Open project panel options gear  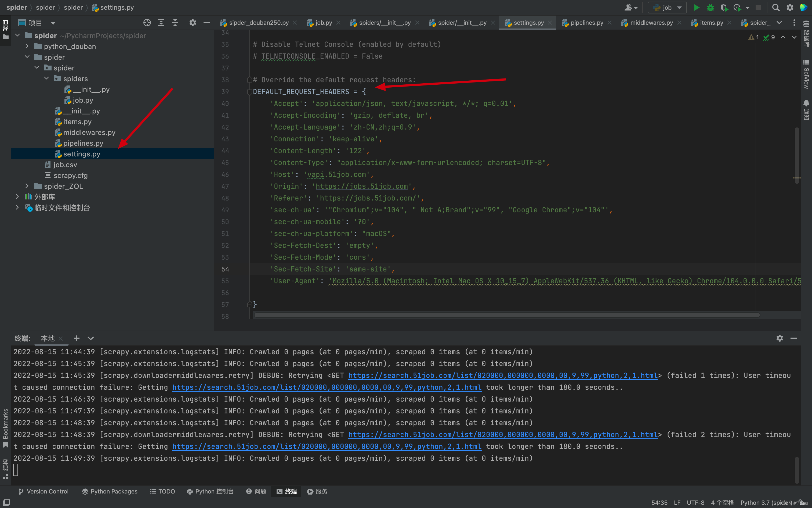193,23
